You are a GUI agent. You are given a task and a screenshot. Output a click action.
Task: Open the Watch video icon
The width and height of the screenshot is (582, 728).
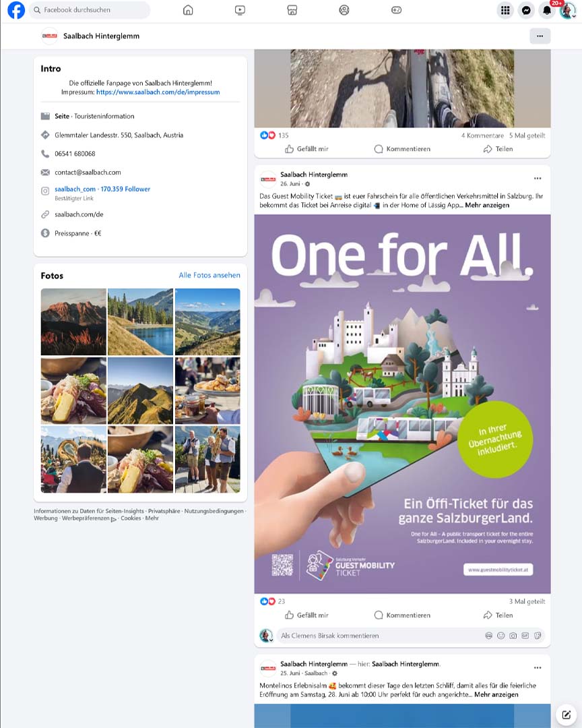click(240, 10)
